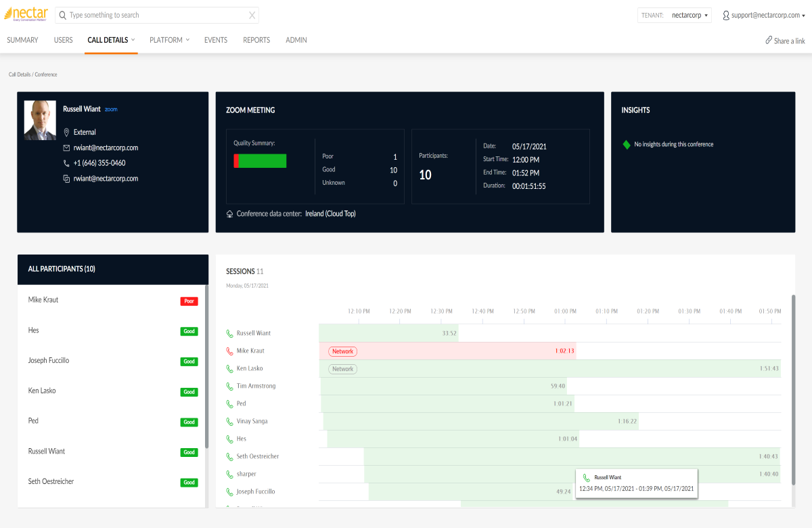
Task: Click the duration value 00:01:51:55
Action: [528, 185]
